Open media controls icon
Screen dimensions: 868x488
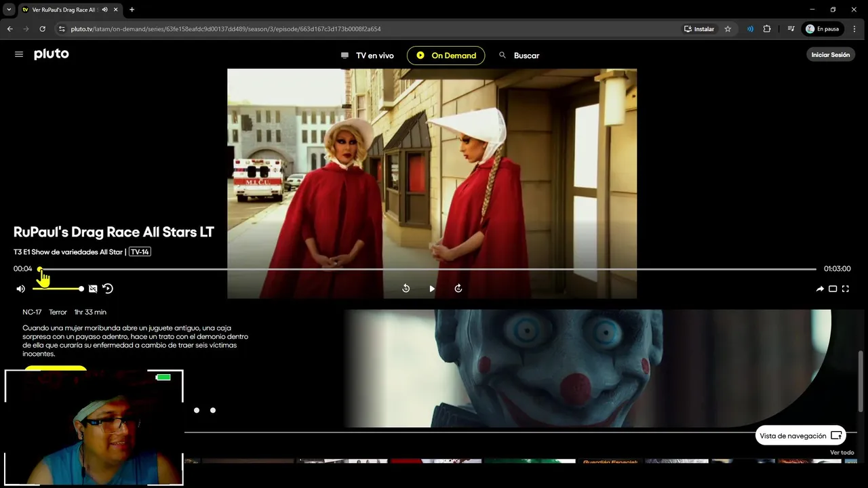[791, 29]
